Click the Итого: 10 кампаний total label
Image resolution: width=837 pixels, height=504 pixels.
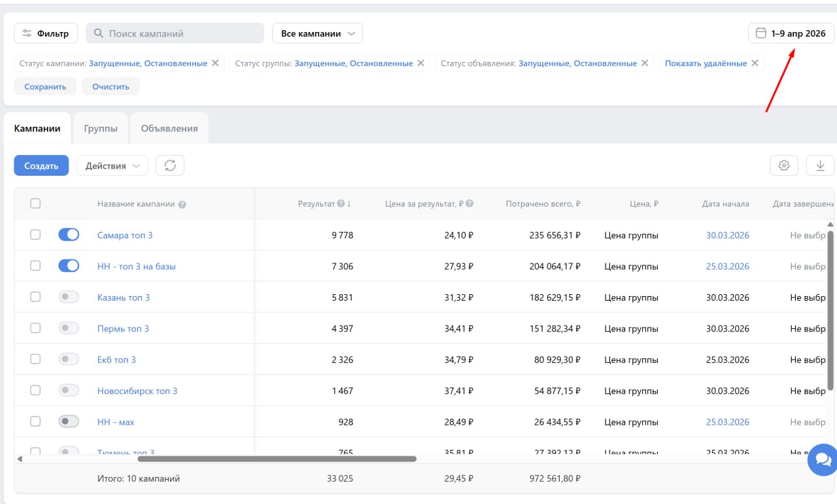click(x=139, y=479)
